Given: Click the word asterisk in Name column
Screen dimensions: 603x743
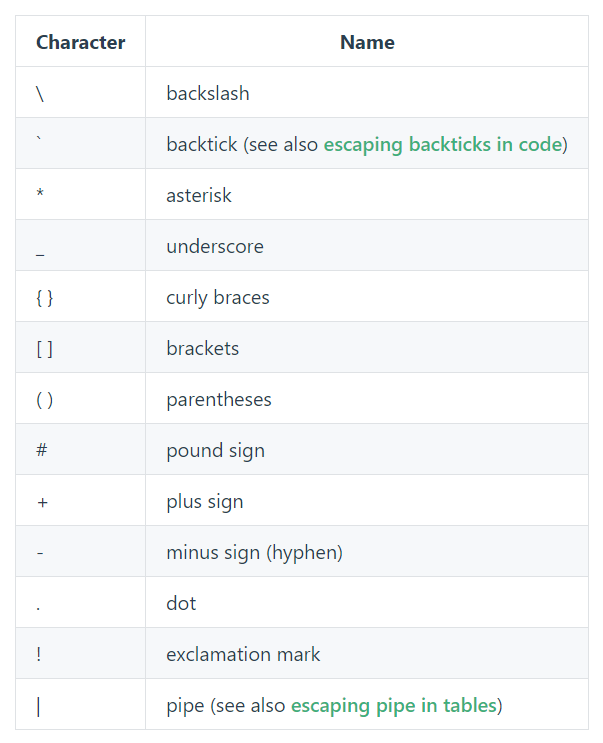Looking at the screenshot, I should [x=198, y=195].
